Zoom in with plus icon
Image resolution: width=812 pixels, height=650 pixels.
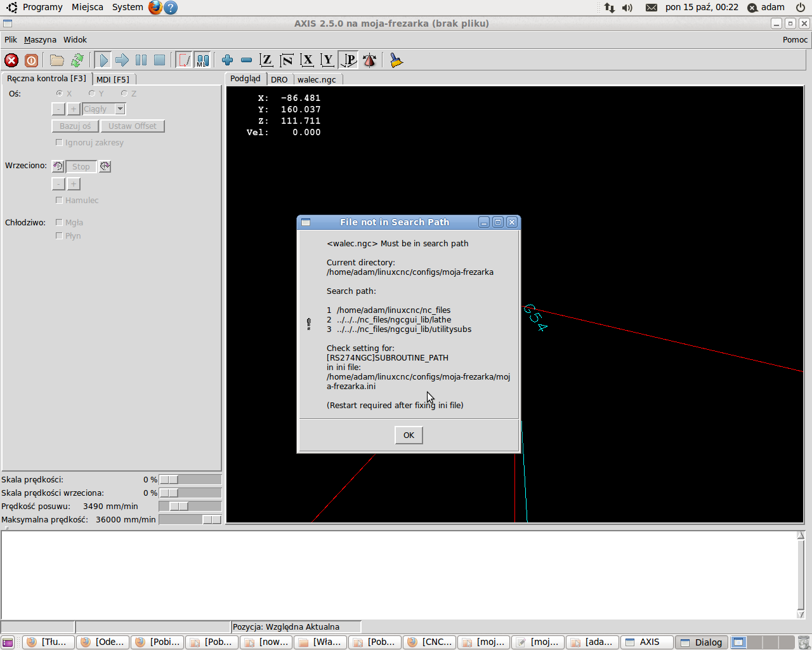[x=227, y=60]
